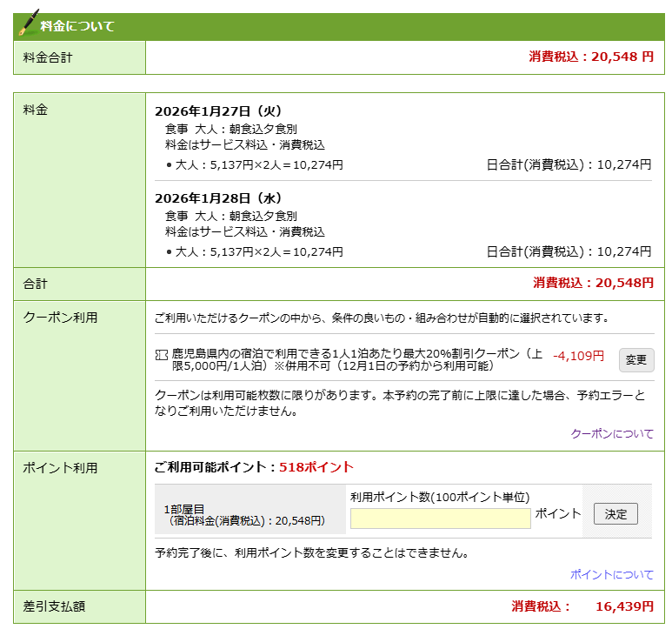This screenshot has width=672, height=629.
Task: Select the ポイント利用 row label
Action: (x=60, y=467)
